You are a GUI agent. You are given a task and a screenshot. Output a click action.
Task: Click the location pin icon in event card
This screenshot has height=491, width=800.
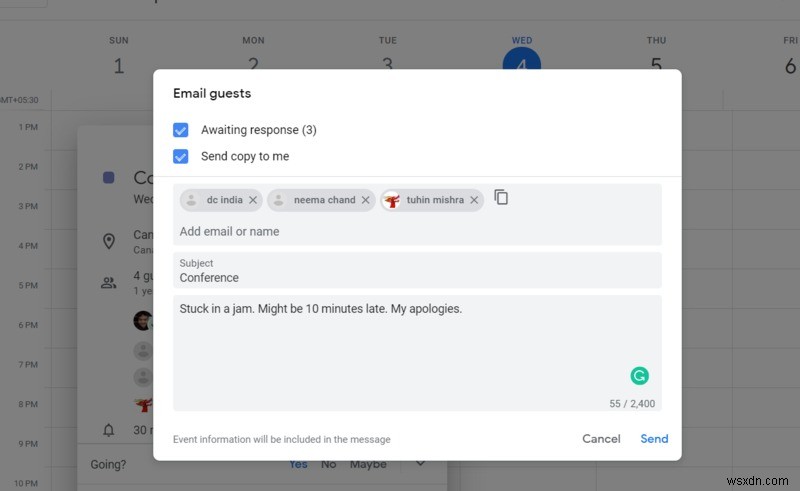[x=109, y=241]
